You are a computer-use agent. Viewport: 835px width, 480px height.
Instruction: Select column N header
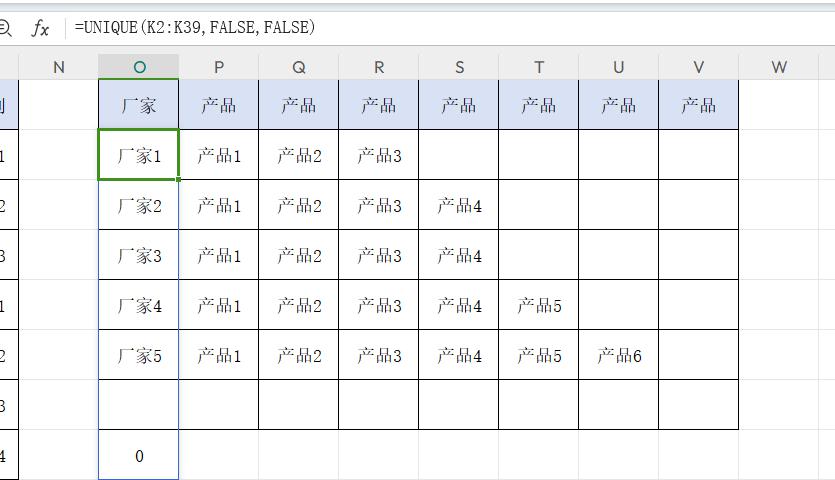(59, 67)
